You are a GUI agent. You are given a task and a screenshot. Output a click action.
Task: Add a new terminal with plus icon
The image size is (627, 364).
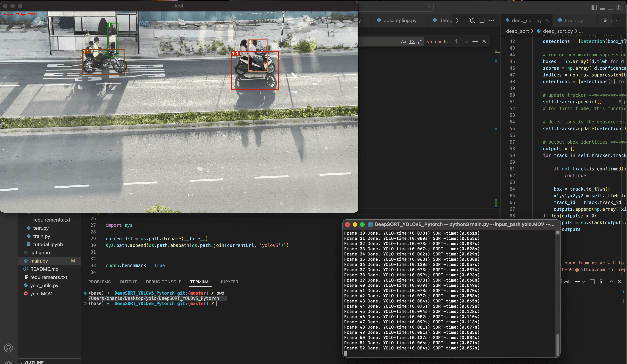577,281
